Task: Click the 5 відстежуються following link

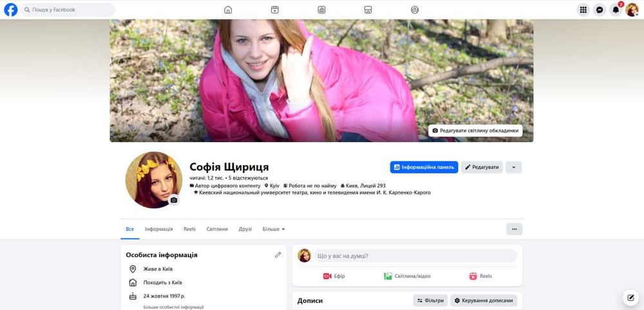Action: pos(248,178)
